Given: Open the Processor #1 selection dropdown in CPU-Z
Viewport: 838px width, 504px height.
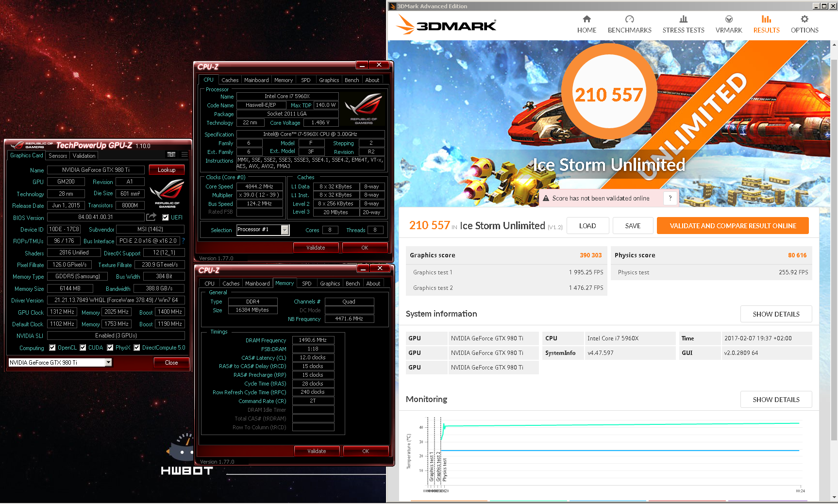Looking at the screenshot, I should (x=285, y=230).
